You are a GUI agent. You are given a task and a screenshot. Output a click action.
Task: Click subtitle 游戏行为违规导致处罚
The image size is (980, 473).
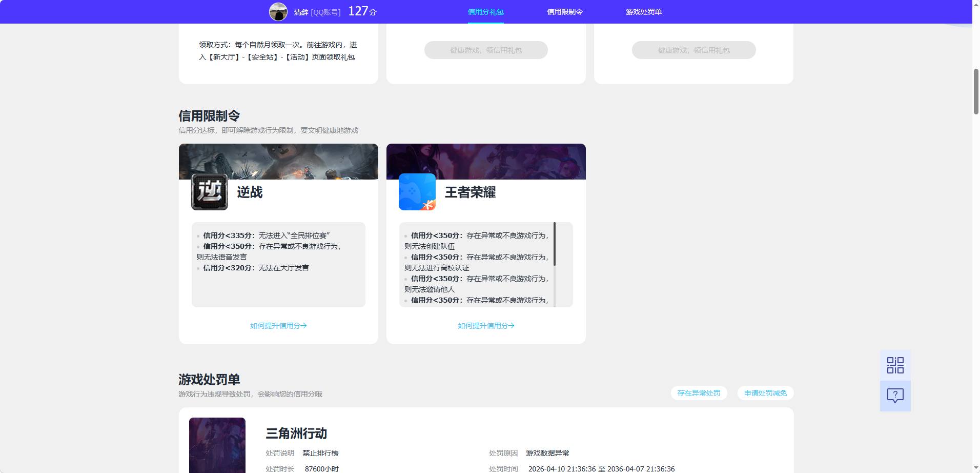click(250, 394)
